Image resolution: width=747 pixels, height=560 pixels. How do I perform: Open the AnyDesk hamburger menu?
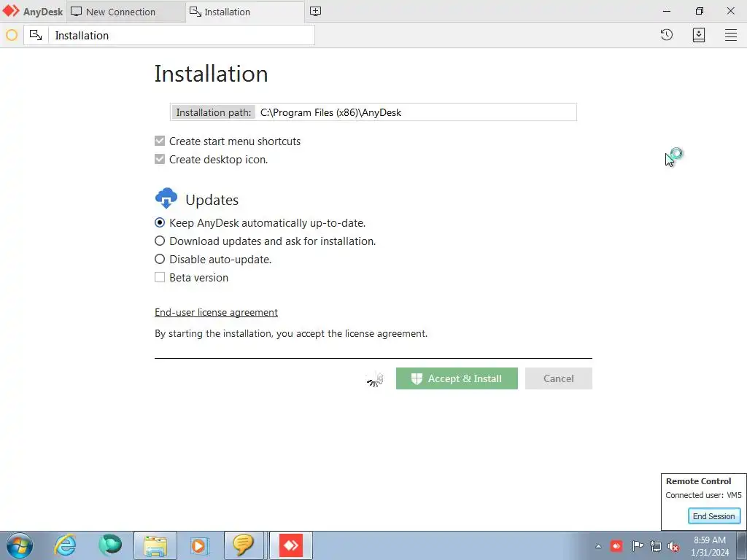pyautogui.click(x=731, y=35)
